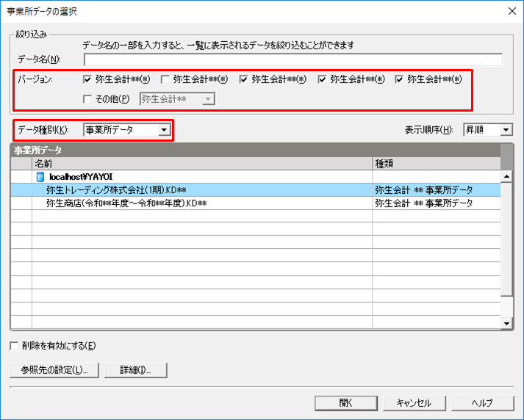Click the list scrollbar down arrow
The image size is (524, 420).
click(506, 324)
